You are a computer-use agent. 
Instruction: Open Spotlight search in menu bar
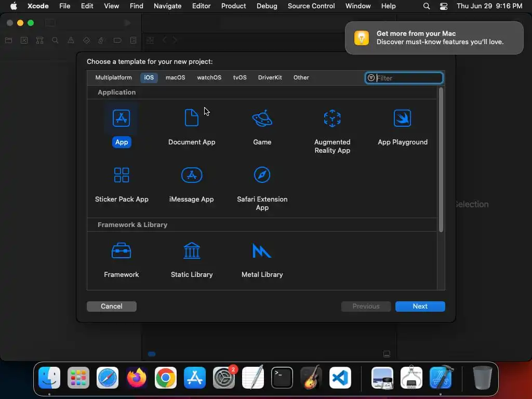(x=427, y=6)
